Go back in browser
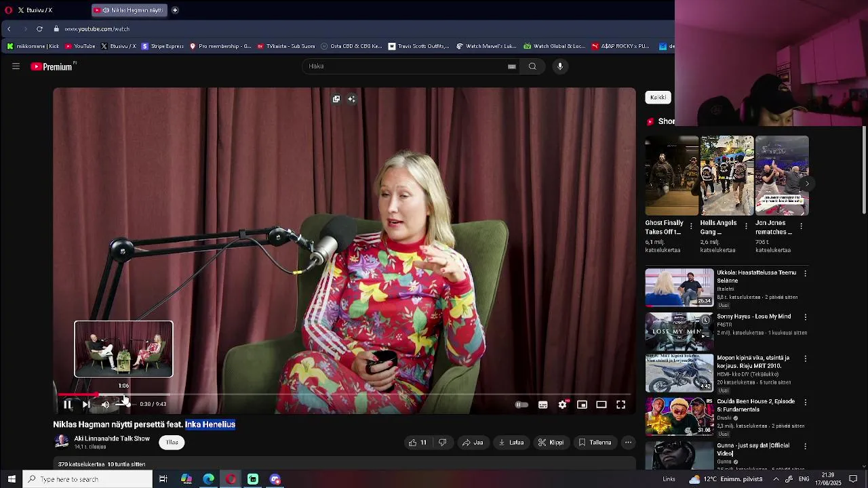868x488 pixels. (9, 29)
